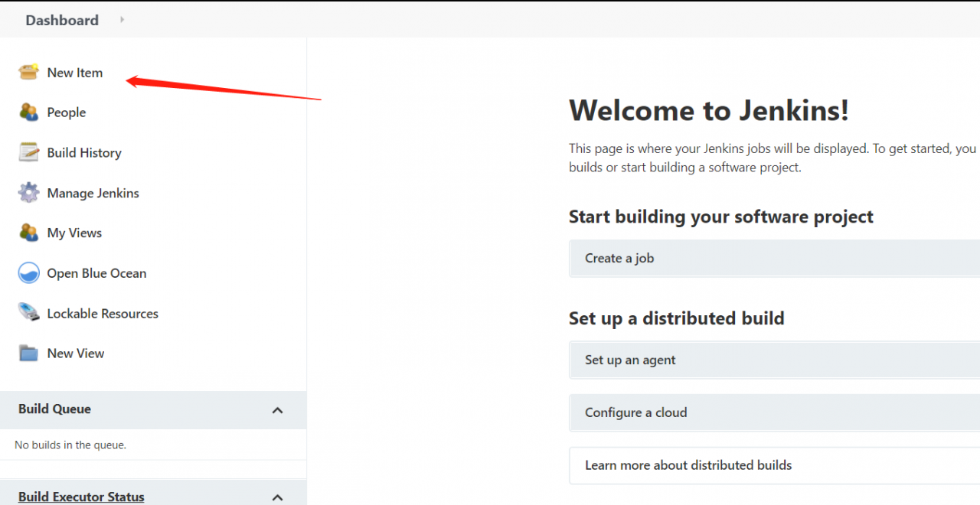Click the Manage Jenkins gear icon

(28, 193)
